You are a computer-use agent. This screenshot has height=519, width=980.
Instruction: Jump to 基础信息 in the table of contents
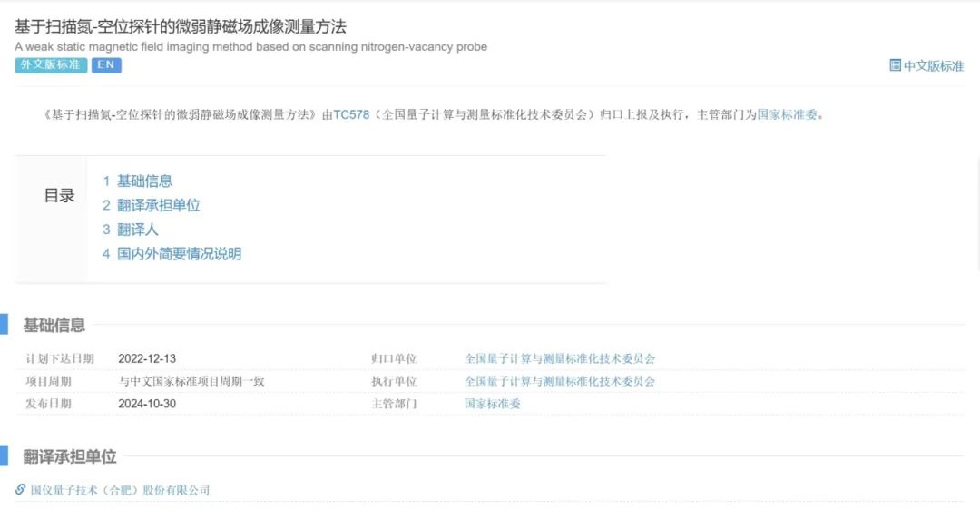[144, 181]
